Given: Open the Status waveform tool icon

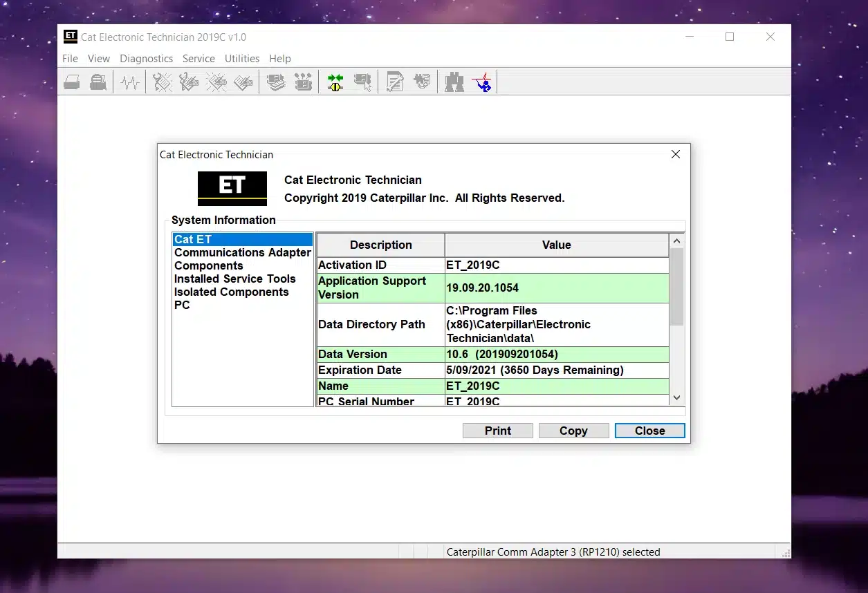Looking at the screenshot, I should [x=130, y=83].
